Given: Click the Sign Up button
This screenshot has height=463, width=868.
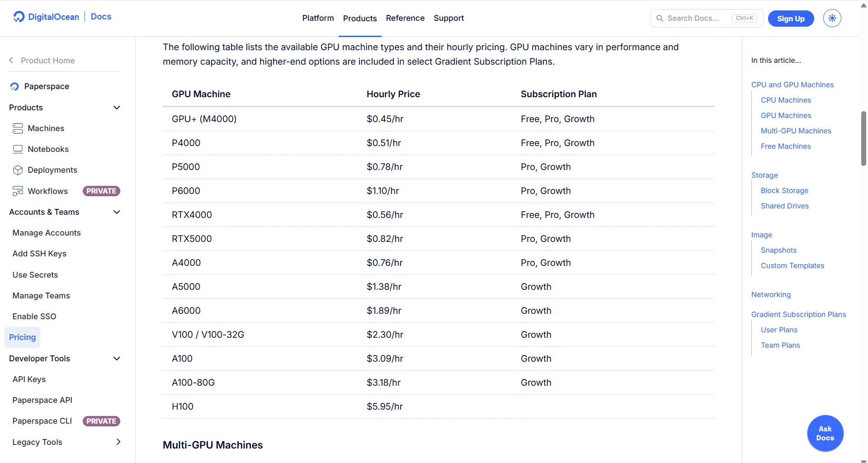Looking at the screenshot, I should click(791, 19).
